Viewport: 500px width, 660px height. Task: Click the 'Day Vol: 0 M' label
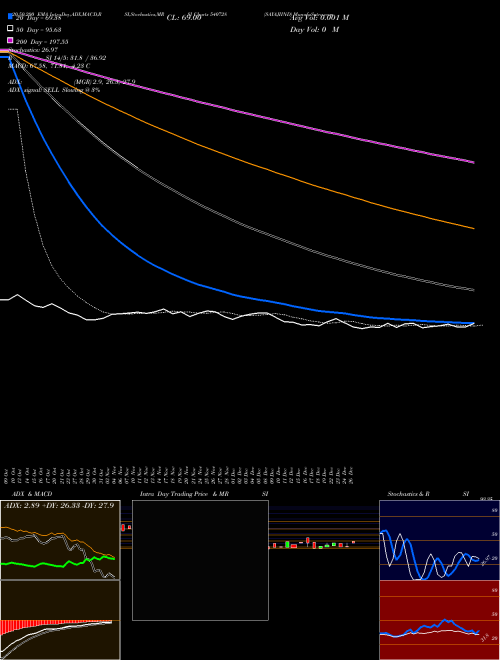click(x=314, y=29)
